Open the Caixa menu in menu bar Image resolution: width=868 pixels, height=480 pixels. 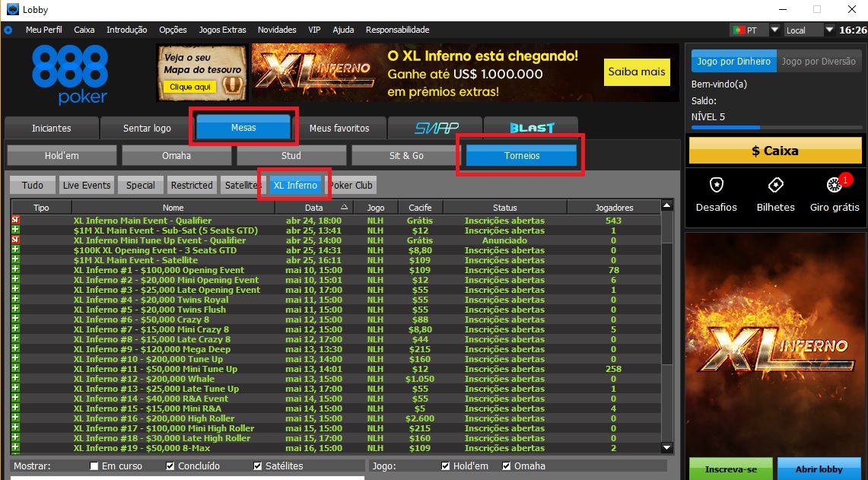pos(84,30)
